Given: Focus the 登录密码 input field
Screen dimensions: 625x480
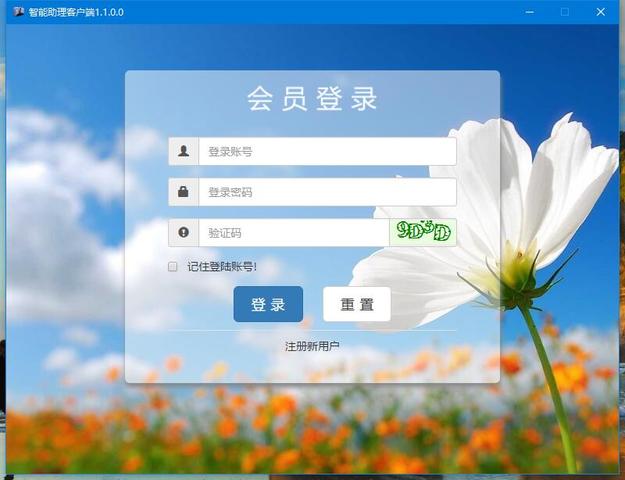Looking at the screenshot, I should (327, 192).
